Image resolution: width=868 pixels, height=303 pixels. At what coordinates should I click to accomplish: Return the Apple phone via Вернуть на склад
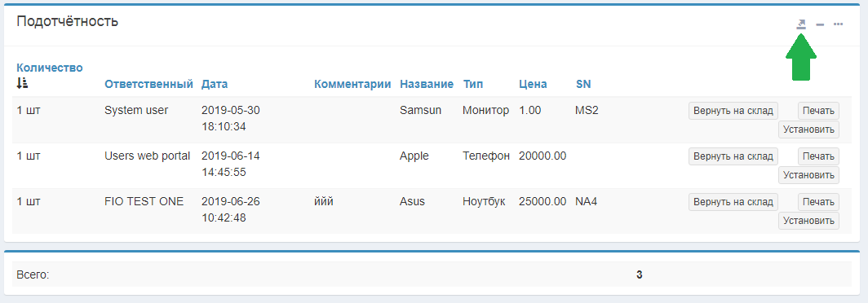pyautogui.click(x=733, y=156)
